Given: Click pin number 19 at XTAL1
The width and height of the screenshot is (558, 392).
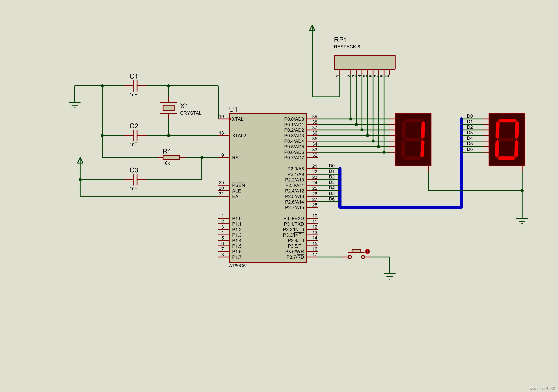Looking at the screenshot, I should click(x=221, y=116).
